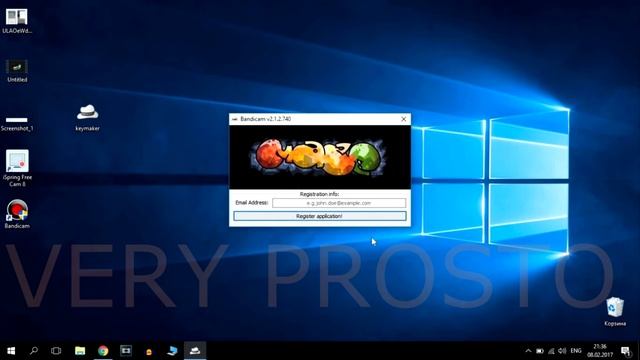
Task: Open the orange taskbar app icon
Action: [x=149, y=351]
